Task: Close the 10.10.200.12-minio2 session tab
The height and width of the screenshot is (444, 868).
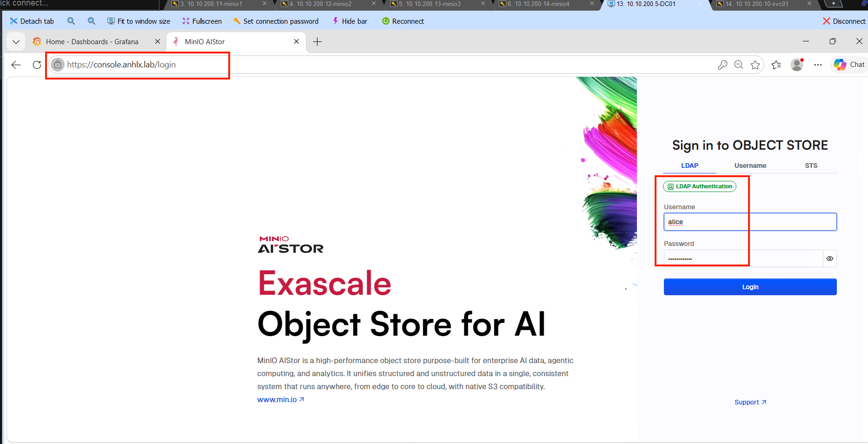Action: [x=373, y=3]
